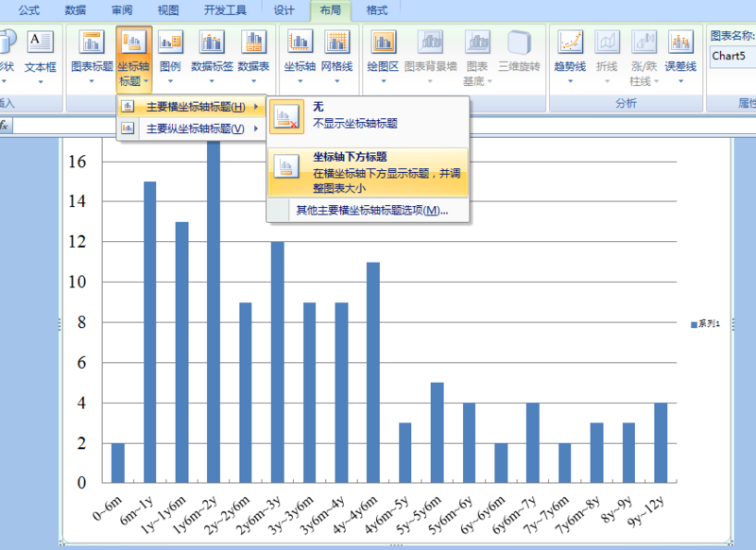Open the gridlines (网格线) options
The height and width of the screenshot is (550, 756).
(x=336, y=57)
